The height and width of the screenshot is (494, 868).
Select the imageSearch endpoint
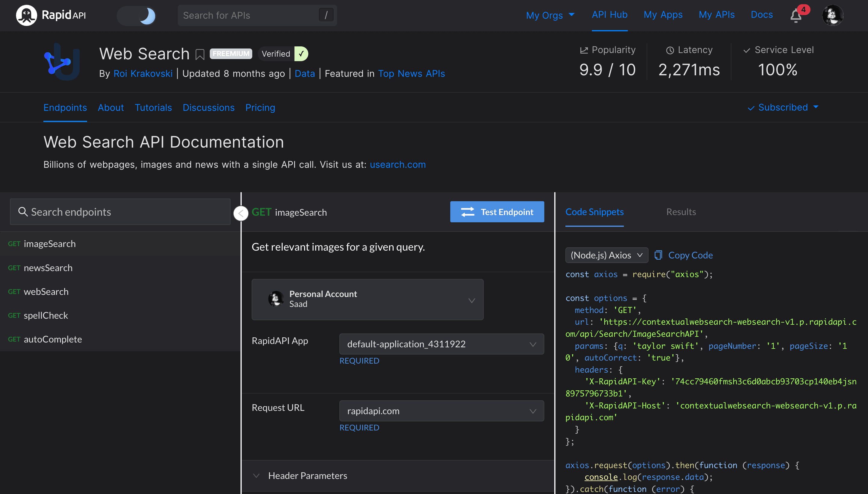pyautogui.click(x=120, y=244)
